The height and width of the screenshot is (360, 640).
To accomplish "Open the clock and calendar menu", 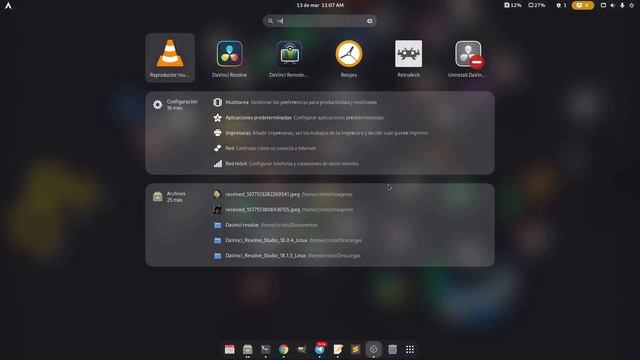I will pos(320,5).
